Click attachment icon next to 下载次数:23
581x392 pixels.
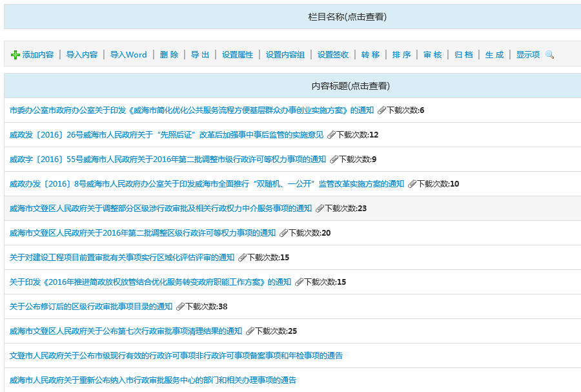[x=320, y=209]
